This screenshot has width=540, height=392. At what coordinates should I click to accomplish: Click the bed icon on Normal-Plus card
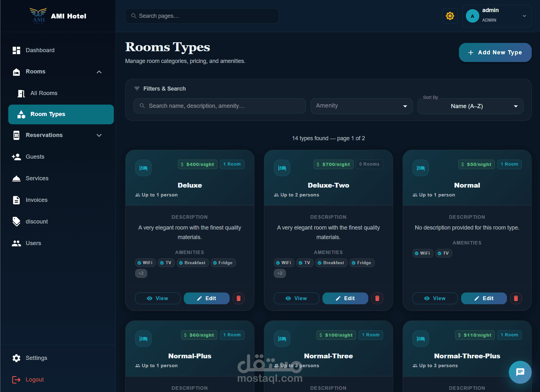tap(143, 339)
